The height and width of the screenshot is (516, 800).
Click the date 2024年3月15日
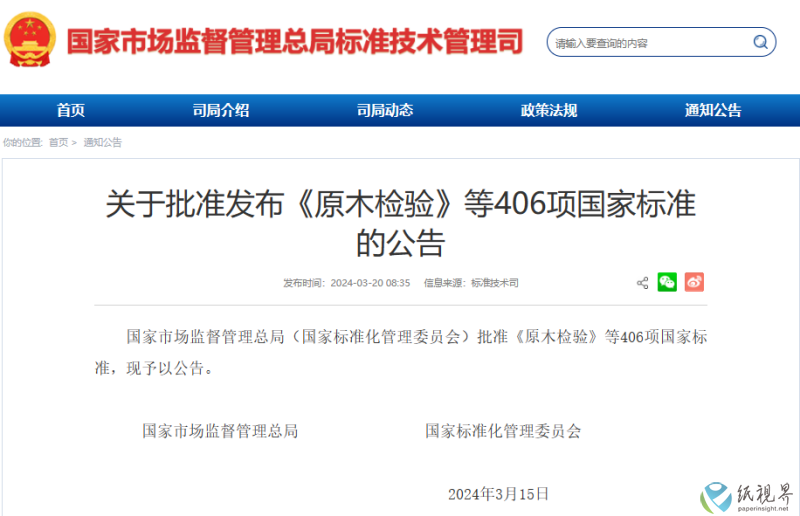(498, 494)
